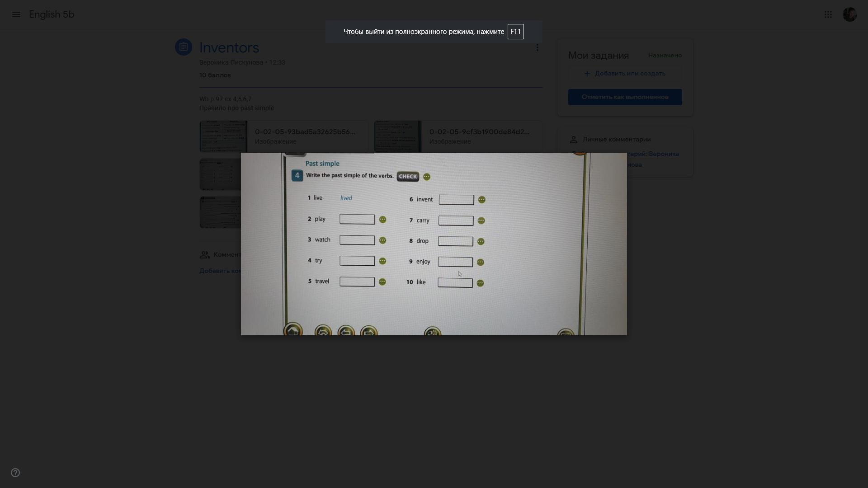Click the hint dots next to like field
This screenshot has height=488, width=868.
coord(481,283)
